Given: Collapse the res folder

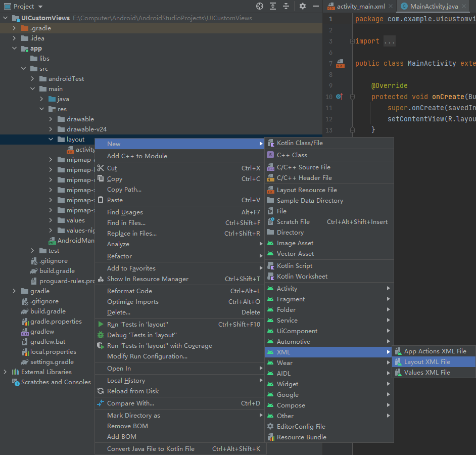Looking at the screenshot, I should pos(41,109).
